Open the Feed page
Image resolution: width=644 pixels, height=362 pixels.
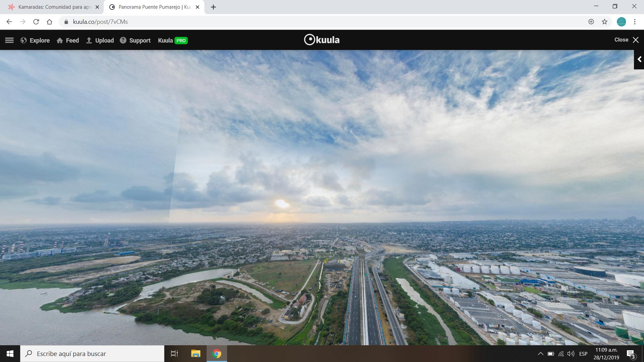click(68, 40)
